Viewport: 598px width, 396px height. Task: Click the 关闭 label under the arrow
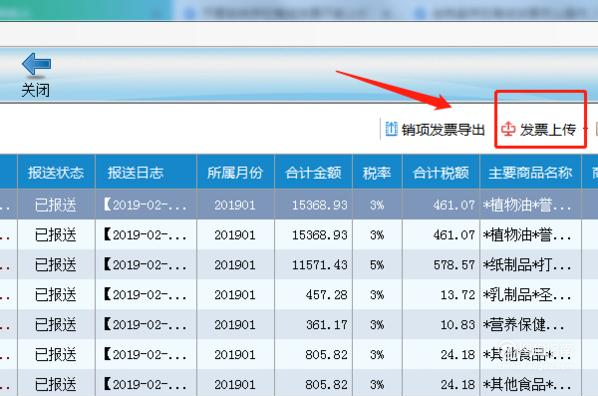tap(35, 90)
